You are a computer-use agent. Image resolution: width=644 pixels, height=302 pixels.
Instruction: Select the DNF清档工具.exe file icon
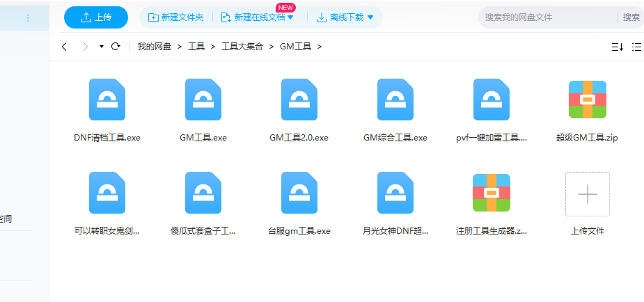pos(107,100)
